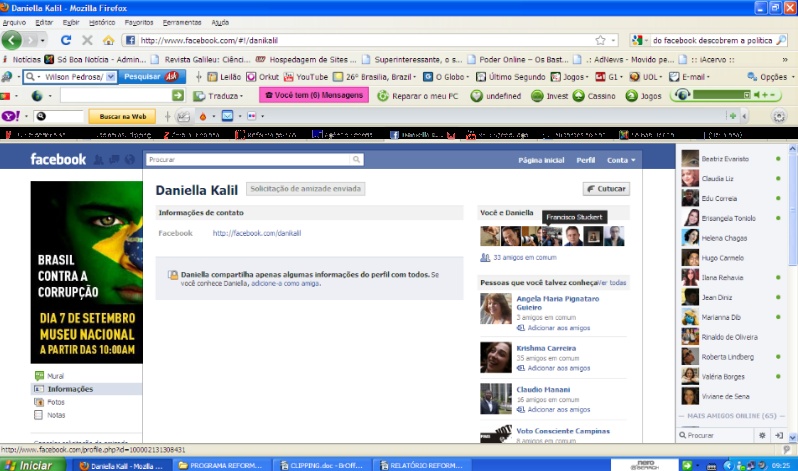This screenshot has height=471, width=798.
Task: Open the facebook.com/danikalil link
Action: point(257,233)
